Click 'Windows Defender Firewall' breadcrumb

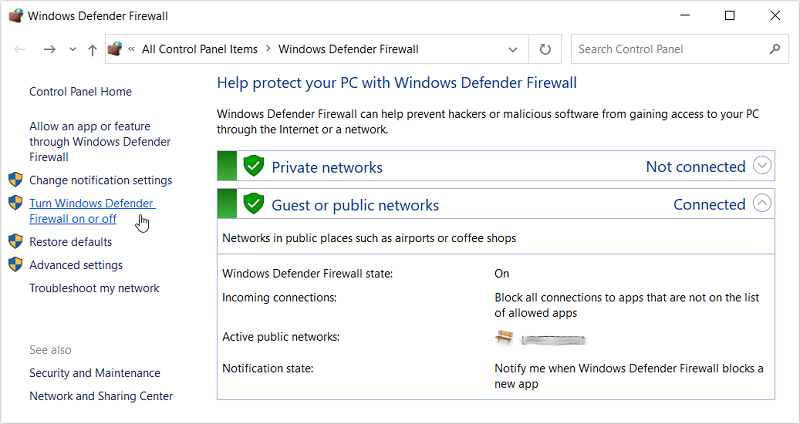pos(348,49)
